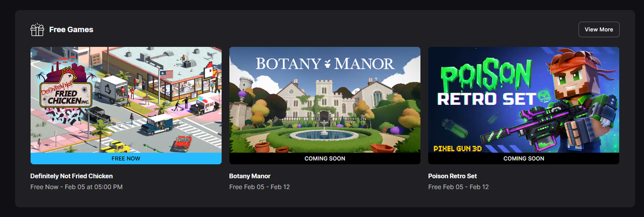Click the COMING SOON banner under Botany Manor

point(325,158)
